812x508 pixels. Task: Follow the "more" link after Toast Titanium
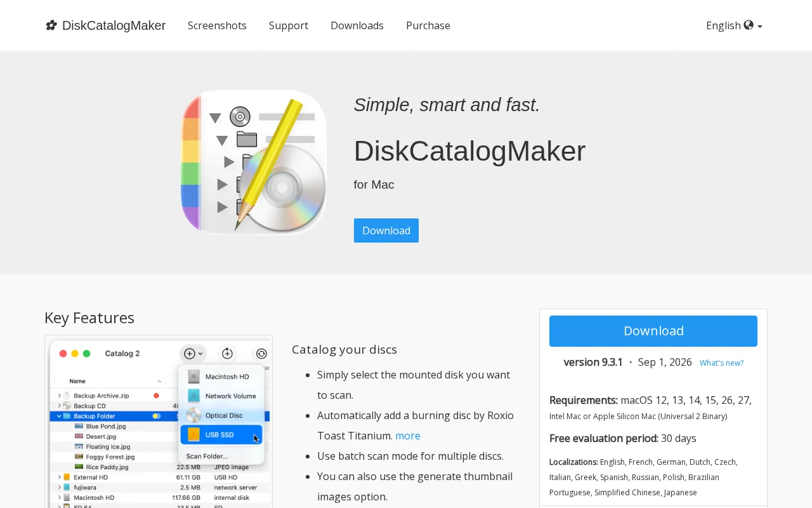[408, 436]
